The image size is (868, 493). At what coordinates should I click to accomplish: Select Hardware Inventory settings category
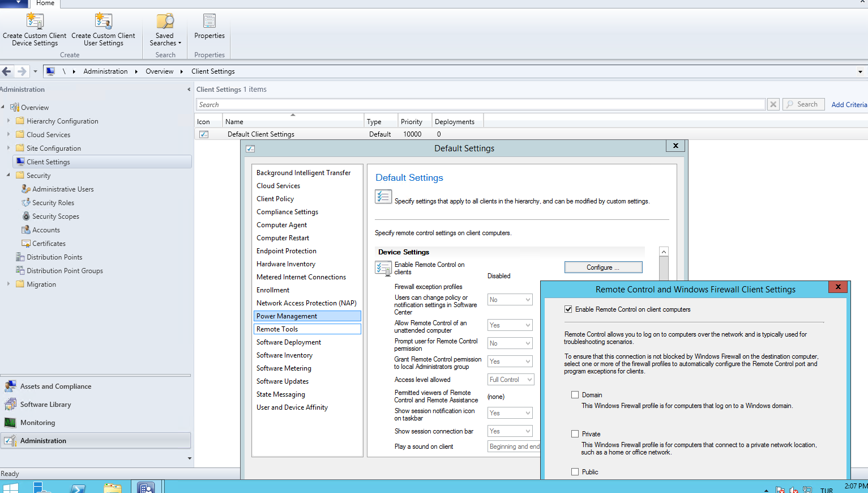[286, 264]
